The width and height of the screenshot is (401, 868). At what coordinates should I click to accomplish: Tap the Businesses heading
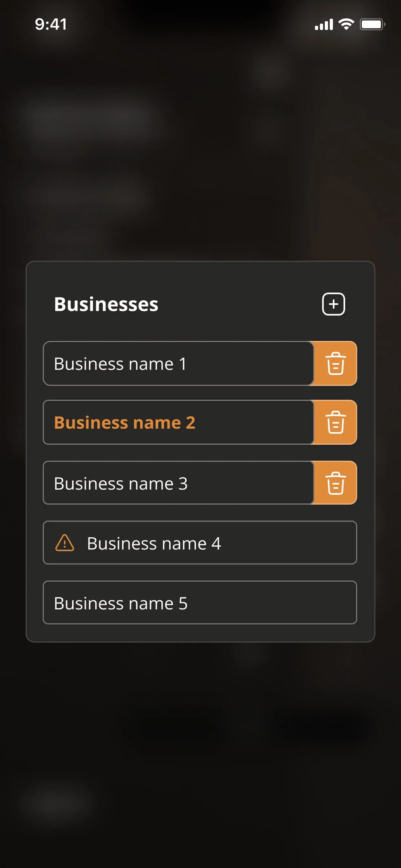[106, 304]
